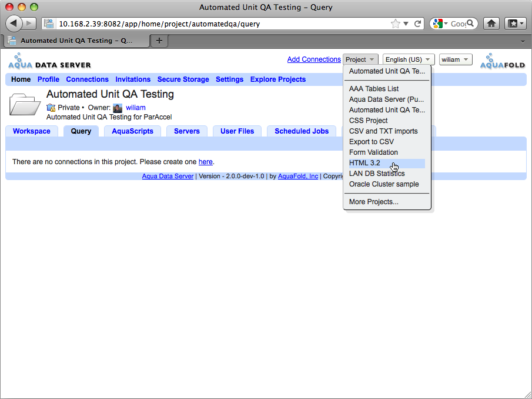The image size is (532, 399).
Task: Open the Project dropdown
Action: click(x=360, y=59)
